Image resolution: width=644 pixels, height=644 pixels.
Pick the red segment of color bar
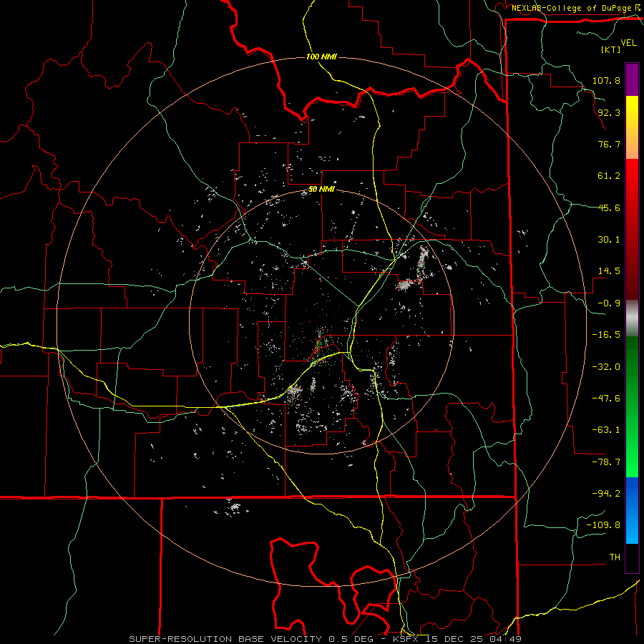tap(632, 229)
